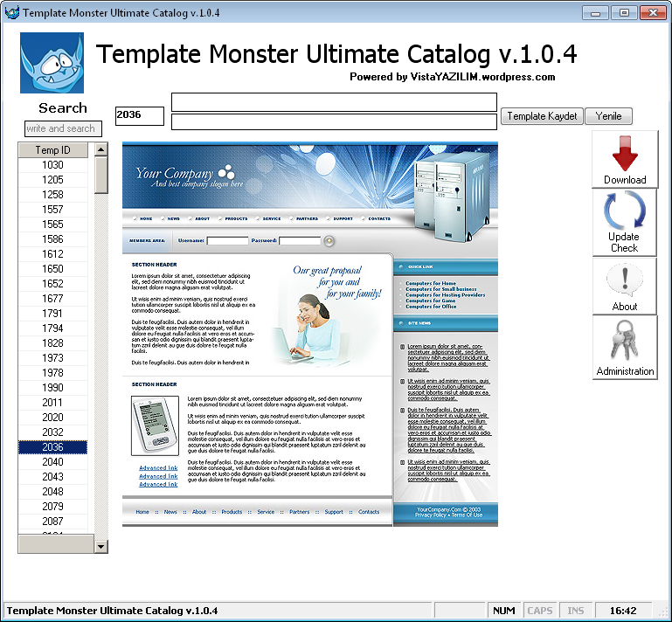The width and height of the screenshot is (672, 622).
Task: Select template 1650 in the list
Action: pyautogui.click(x=52, y=269)
